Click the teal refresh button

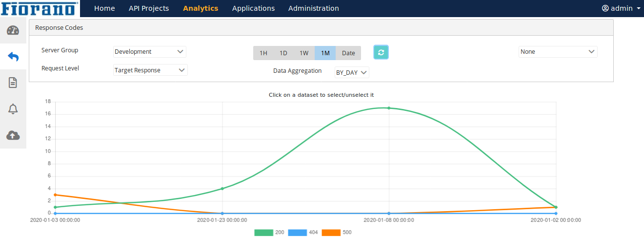click(x=381, y=52)
